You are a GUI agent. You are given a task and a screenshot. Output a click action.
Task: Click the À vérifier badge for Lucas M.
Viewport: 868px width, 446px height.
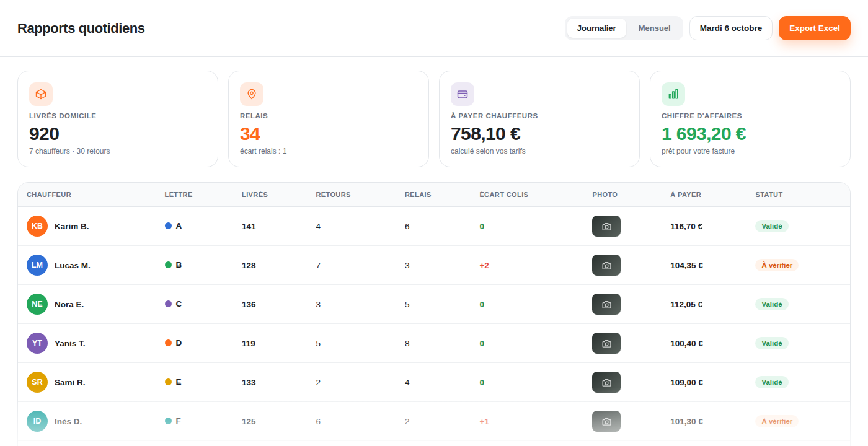(777, 265)
